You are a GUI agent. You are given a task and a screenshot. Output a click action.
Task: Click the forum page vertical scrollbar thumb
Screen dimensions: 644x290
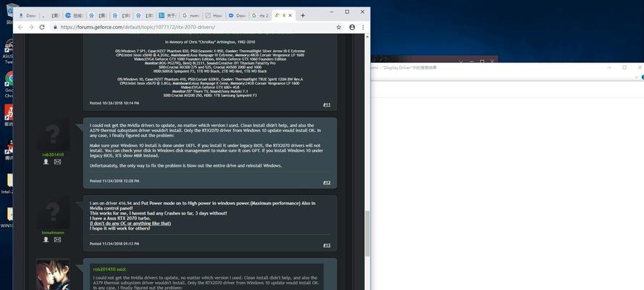click(367, 233)
